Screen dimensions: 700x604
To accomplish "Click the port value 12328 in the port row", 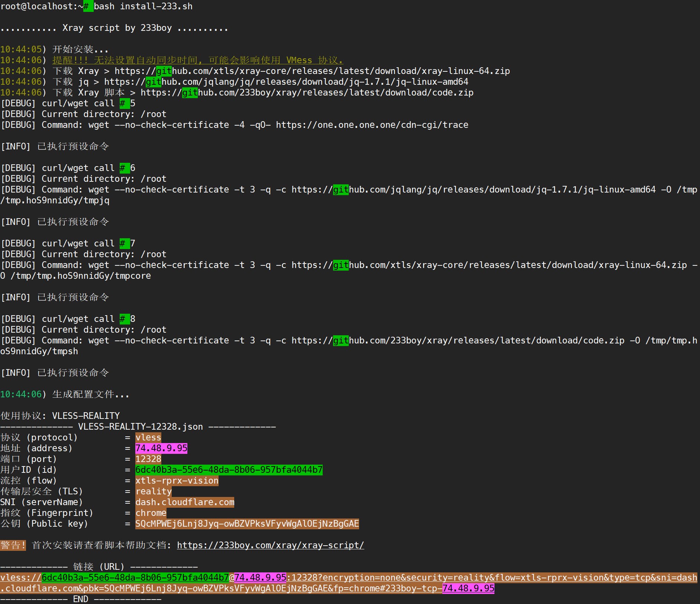I will [148, 459].
